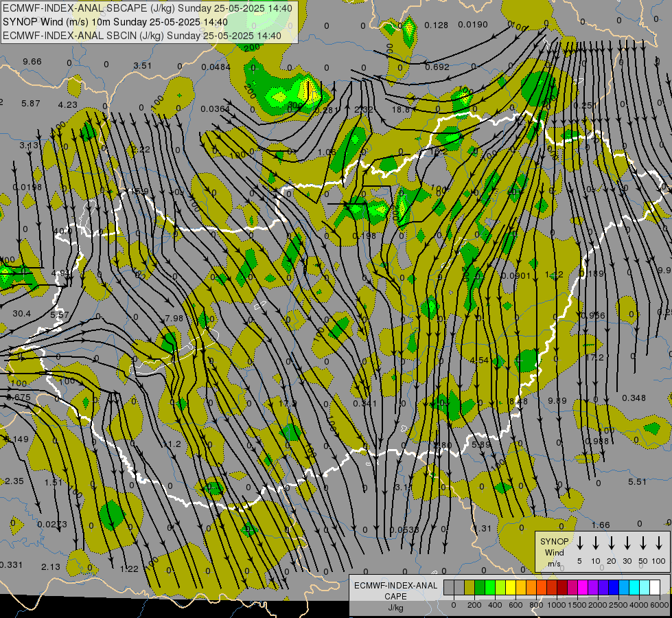Click the map value 0.149
The height and width of the screenshot is (618, 672).
[16, 439]
